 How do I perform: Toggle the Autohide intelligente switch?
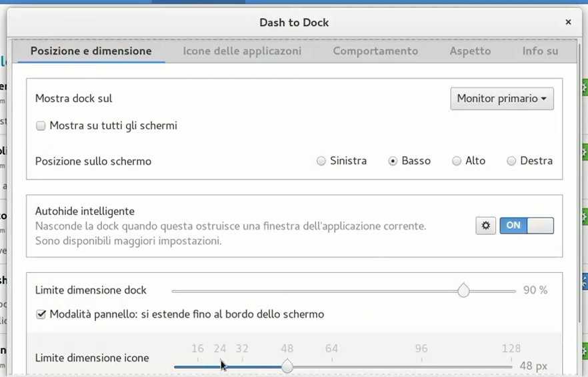click(527, 226)
